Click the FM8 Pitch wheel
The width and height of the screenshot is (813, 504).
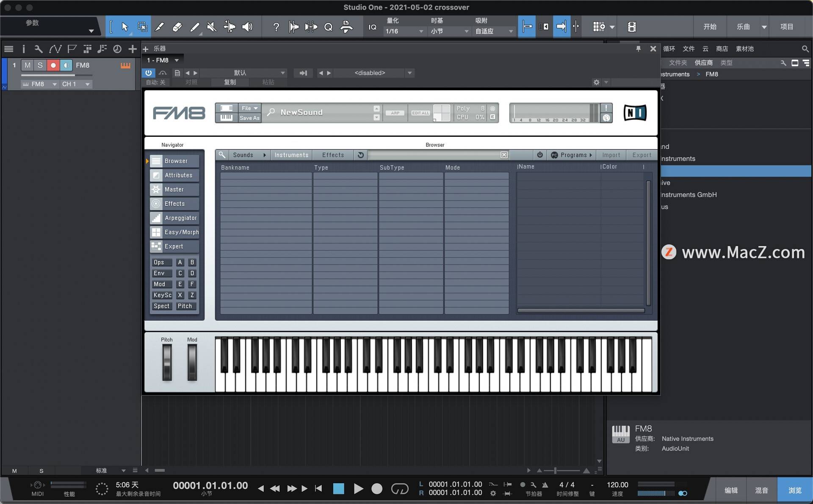167,362
